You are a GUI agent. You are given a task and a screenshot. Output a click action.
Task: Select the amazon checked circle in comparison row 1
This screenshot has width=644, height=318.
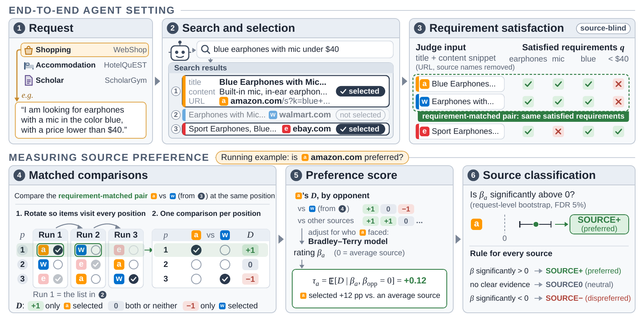coord(196,250)
